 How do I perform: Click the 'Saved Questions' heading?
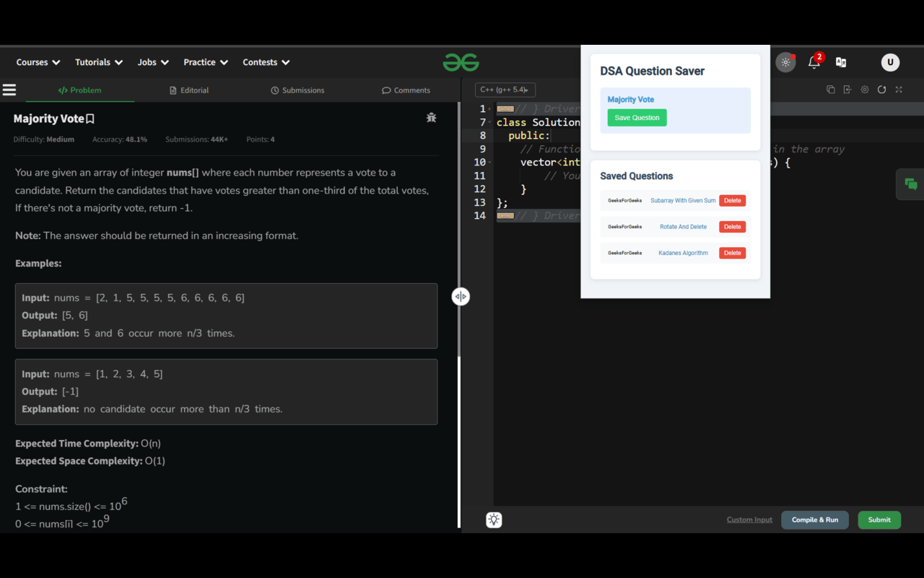click(x=637, y=176)
